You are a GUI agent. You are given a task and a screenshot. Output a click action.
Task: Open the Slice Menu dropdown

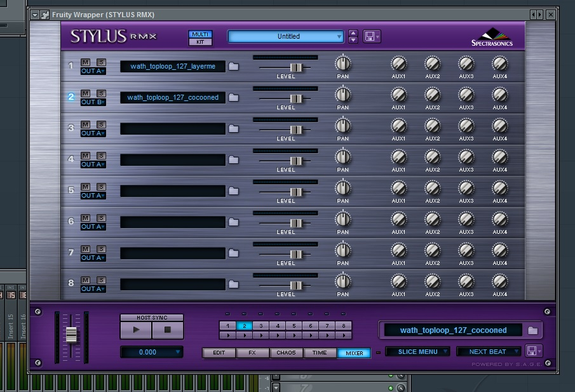(417, 351)
